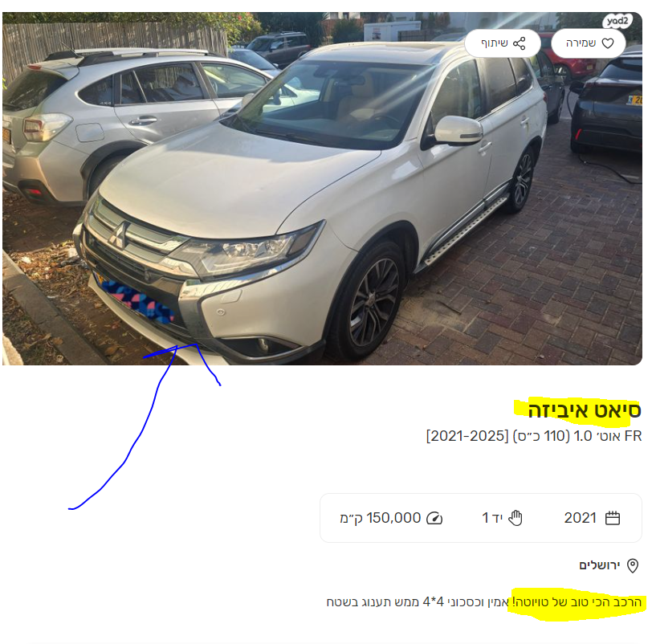Click the heart icon to save listing
Image resolution: width=652 pixels, height=644 pixels.
(608, 43)
